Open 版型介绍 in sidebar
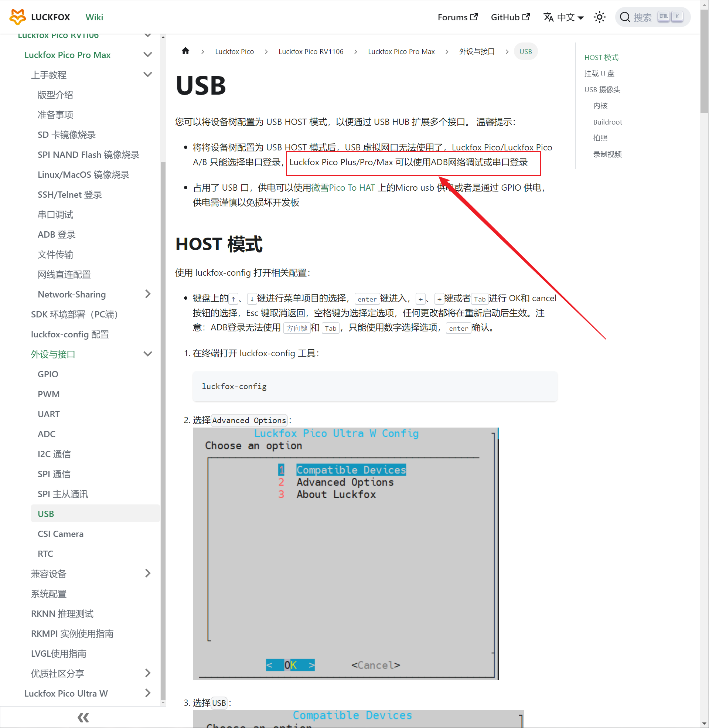The image size is (709, 728). coord(55,95)
